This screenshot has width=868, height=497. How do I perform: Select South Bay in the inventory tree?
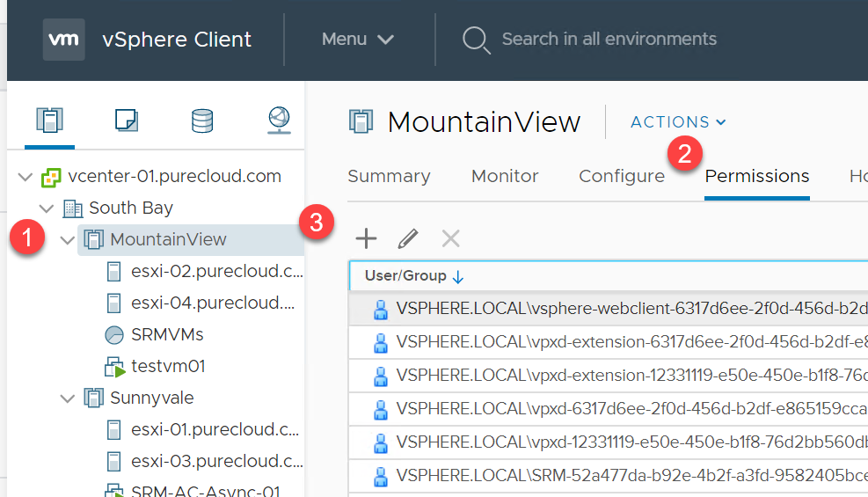pyautogui.click(x=131, y=208)
